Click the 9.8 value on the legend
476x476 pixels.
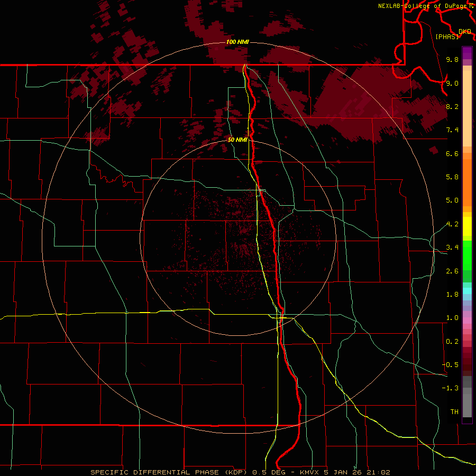[x=452, y=59]
